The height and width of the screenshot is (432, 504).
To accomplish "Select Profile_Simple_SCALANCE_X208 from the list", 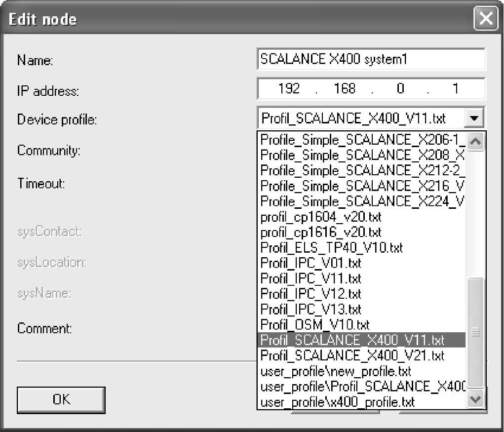I will 362,155.
